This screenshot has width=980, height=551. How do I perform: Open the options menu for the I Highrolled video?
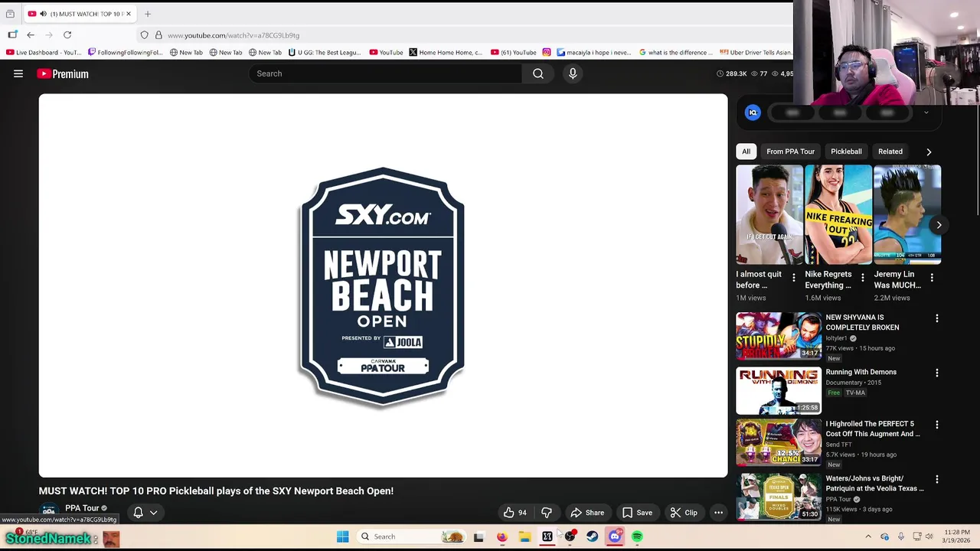(936, 425)
